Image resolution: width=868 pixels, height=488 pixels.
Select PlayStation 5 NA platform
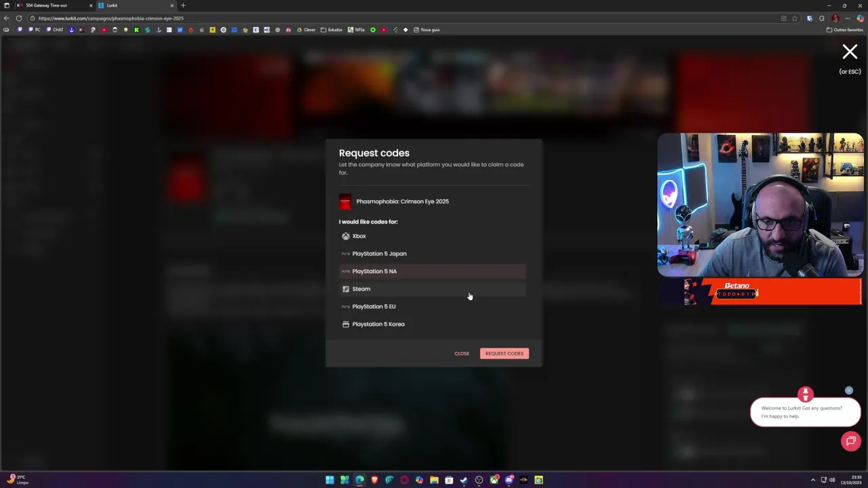[433, 271]
